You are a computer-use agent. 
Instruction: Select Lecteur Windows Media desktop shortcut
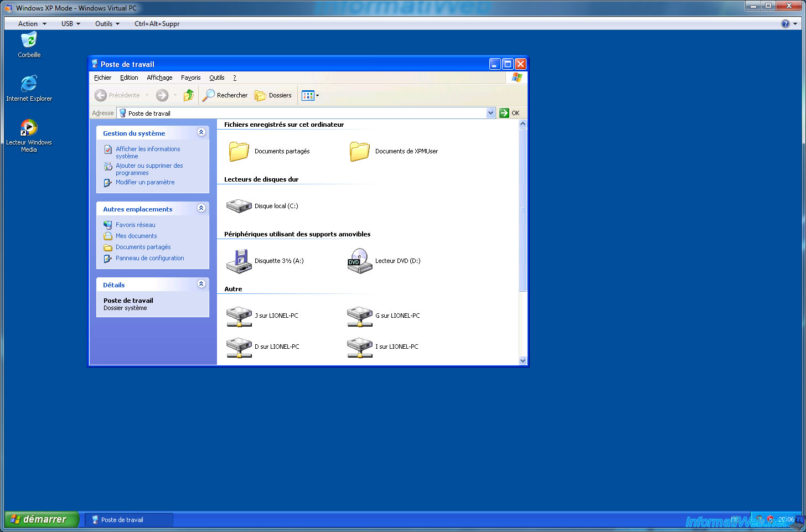(29, 135)
